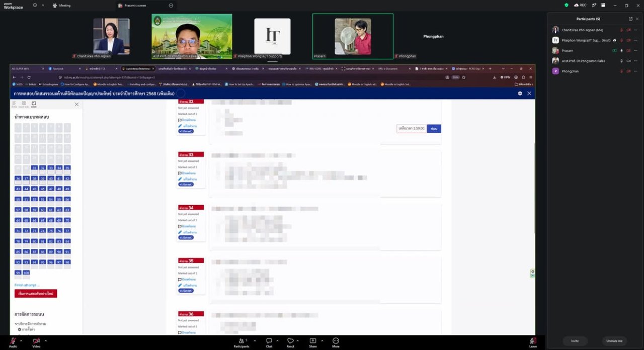Open the More options icon in the toolbar
The image size is (644, 350).
coord(336,342)
